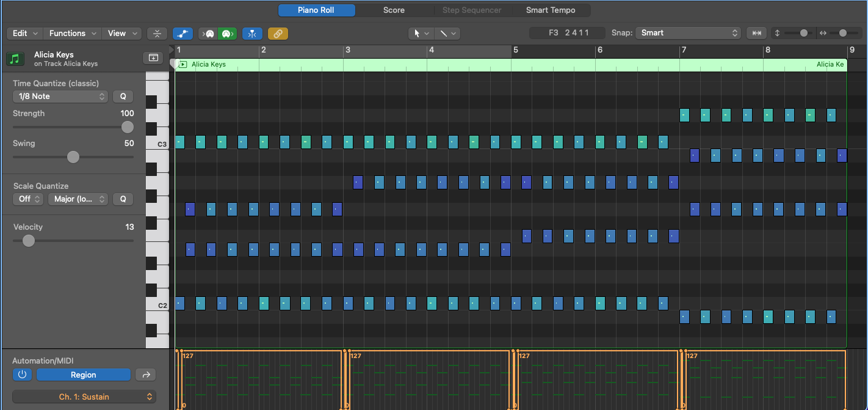
Task: Click the F3 2 4 1 1 position display
Action: coord(567,33)
